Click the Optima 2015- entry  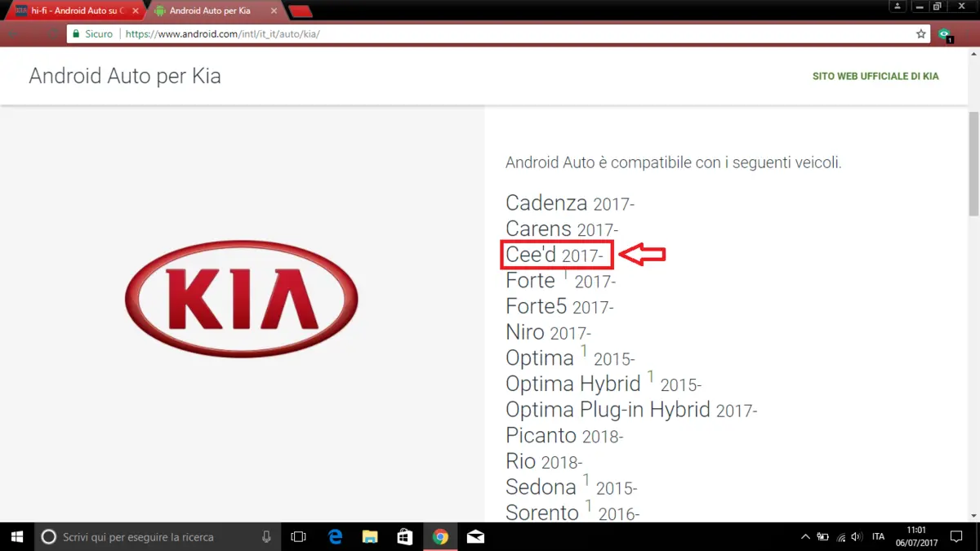(570, 358)
